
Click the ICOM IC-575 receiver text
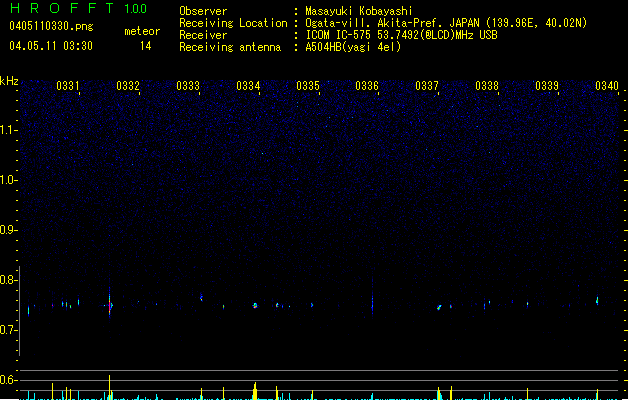click(x=402, y=35)
